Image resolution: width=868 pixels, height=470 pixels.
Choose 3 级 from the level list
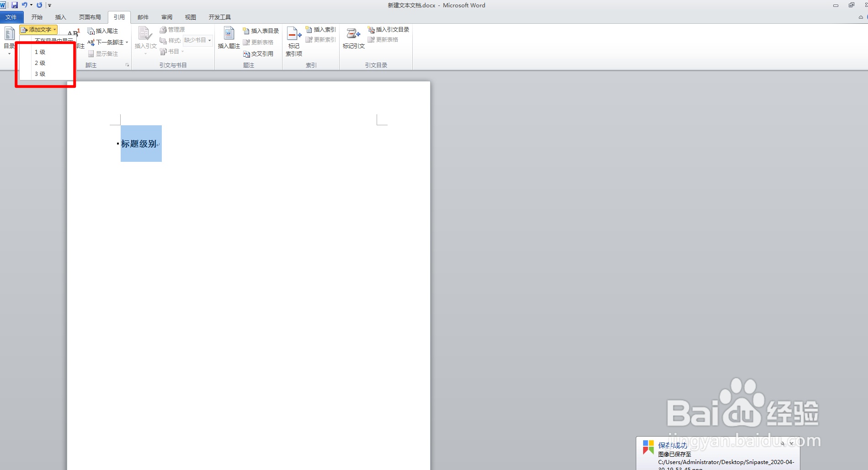click(40, 74)
